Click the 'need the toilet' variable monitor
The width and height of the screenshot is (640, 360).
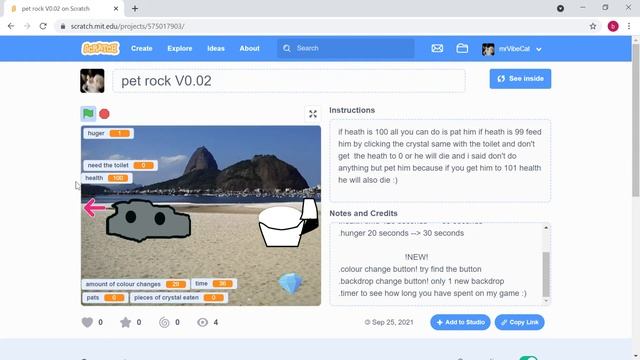(120, 165)
